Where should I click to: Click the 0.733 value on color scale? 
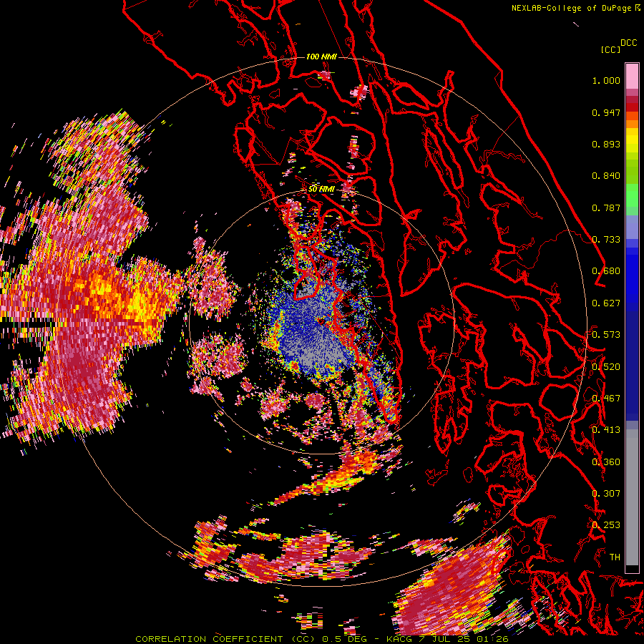(606, 240)
